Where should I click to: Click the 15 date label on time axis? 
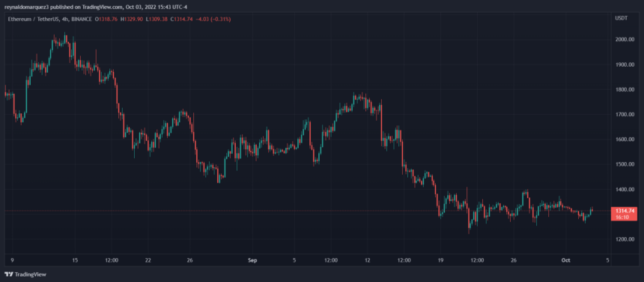point(75,260)
